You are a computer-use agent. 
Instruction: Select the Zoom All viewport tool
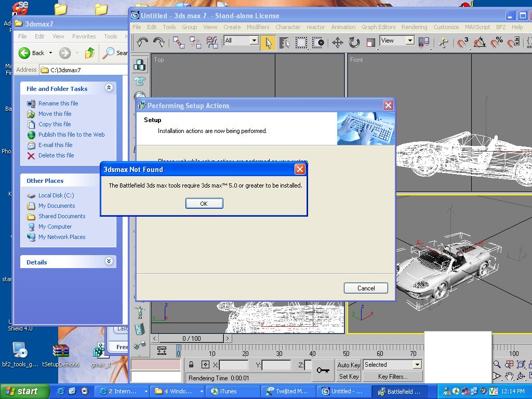pos(509,364)
